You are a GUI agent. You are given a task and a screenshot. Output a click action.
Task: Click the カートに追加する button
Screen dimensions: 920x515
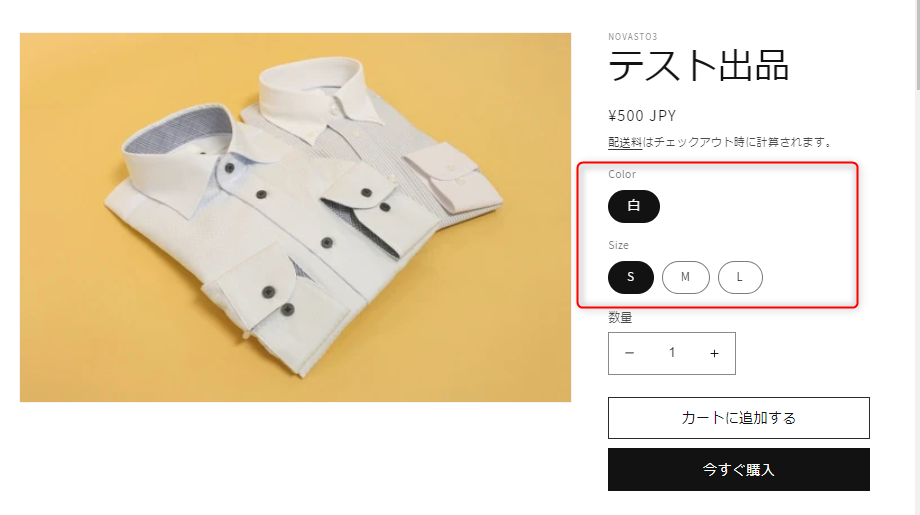pyautogui.click(x=739, y=418)
